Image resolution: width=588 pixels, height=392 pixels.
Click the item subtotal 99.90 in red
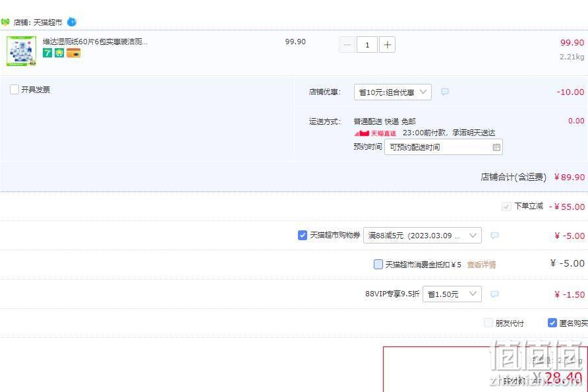pos(572,42)
